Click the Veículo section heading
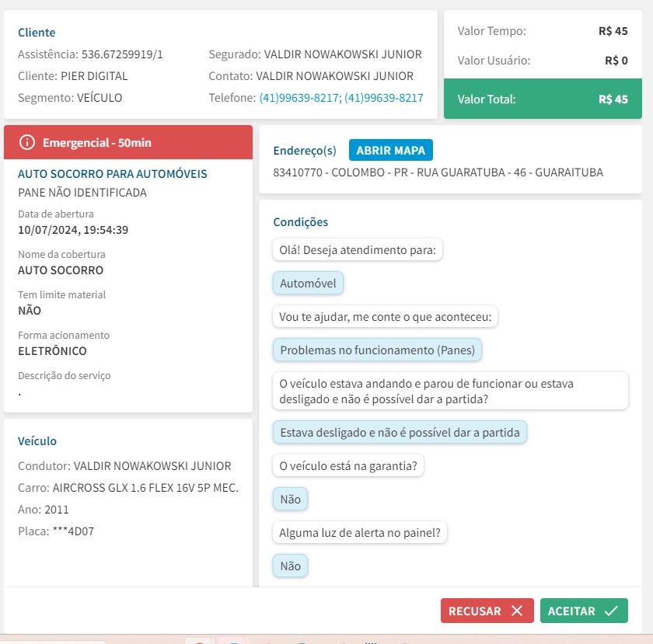Screen dimensions: 653x644 tap(37, 440)
